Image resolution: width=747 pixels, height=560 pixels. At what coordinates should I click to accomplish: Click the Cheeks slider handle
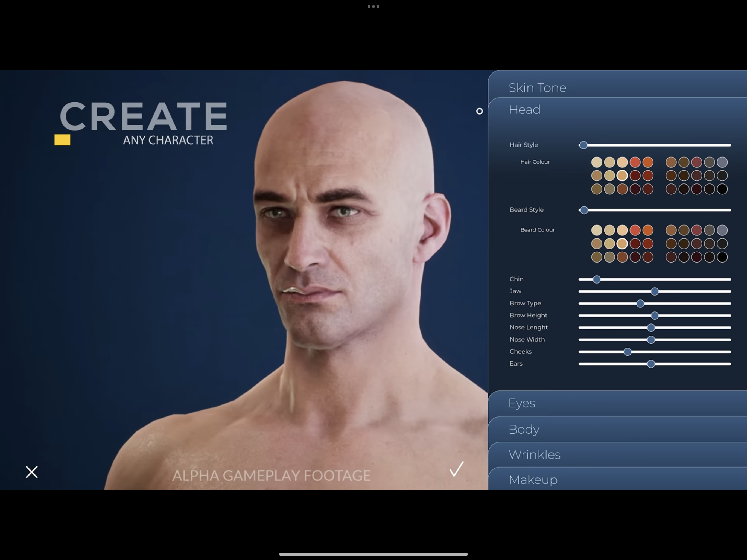(x=628, y=352)
